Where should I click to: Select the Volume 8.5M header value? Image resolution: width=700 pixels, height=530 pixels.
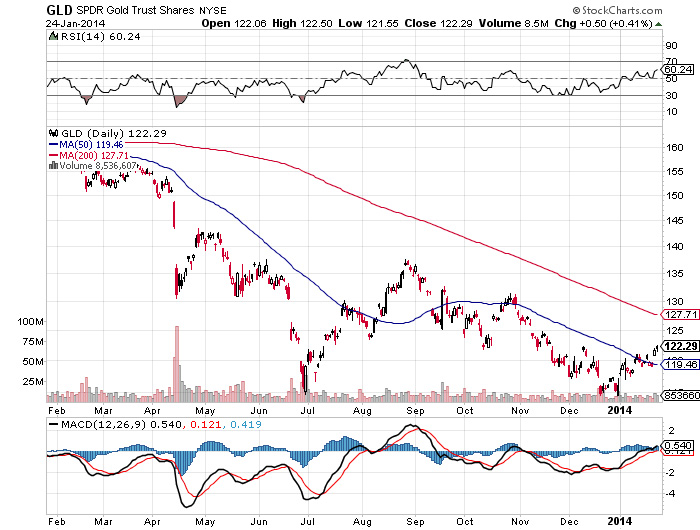click(x=513, y=23)
